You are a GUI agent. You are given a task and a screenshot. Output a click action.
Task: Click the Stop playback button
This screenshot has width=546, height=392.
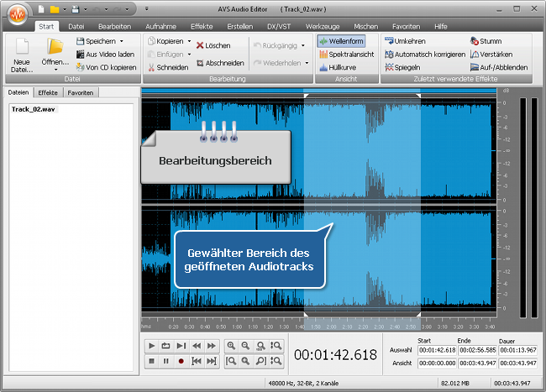(x=151, y=361)
